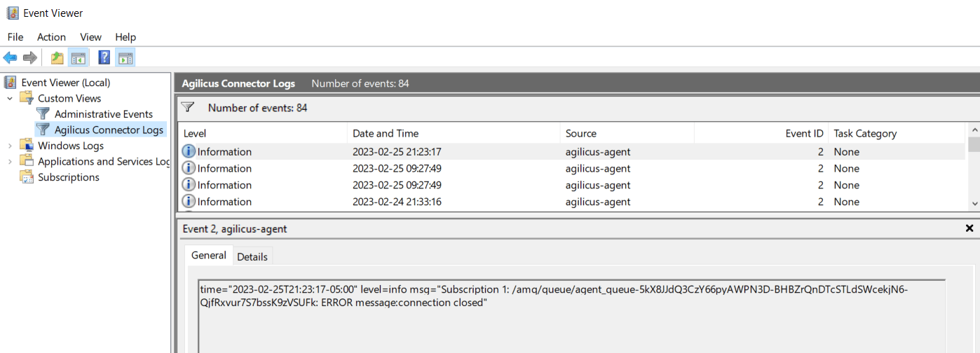Image resolution: width=980 pixels, height=353 pixels.
Task: Click the filter funnel icon above event list
Action: tap(187, 107)
